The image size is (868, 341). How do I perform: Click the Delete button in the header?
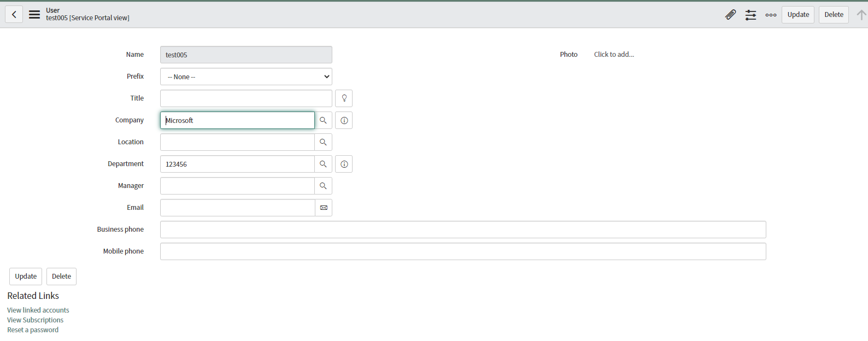834,15
